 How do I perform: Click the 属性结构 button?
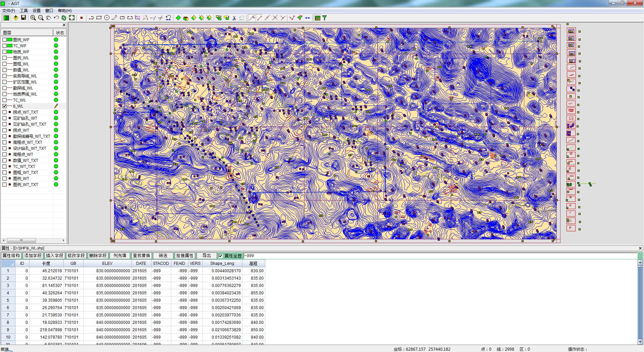pos(11,255)
